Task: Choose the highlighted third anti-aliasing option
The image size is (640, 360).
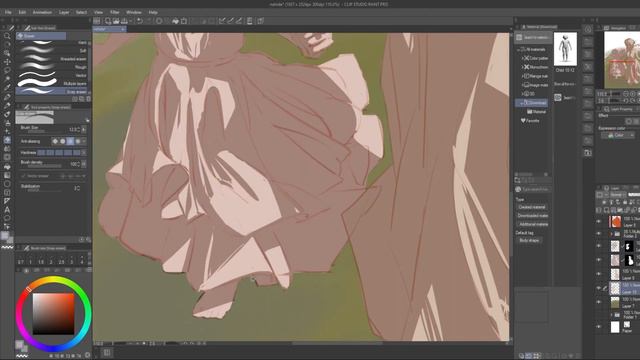Action: (70, 141)
